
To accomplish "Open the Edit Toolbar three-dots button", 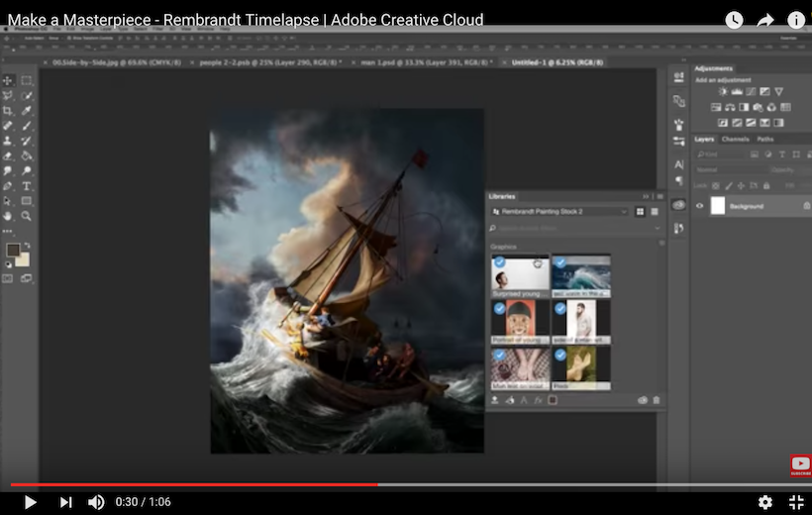I will point(7,231).
